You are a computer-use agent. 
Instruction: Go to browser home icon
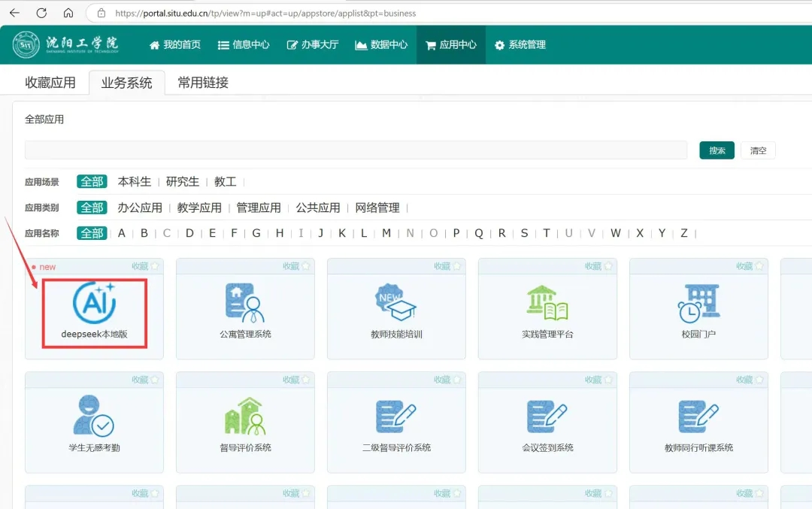[x=68, y=13]
